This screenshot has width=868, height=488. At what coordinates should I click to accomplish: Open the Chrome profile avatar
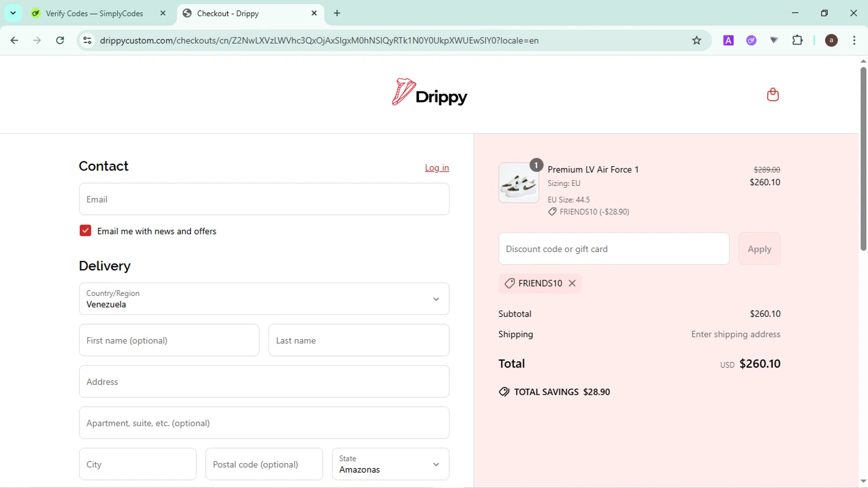point(831,41)
